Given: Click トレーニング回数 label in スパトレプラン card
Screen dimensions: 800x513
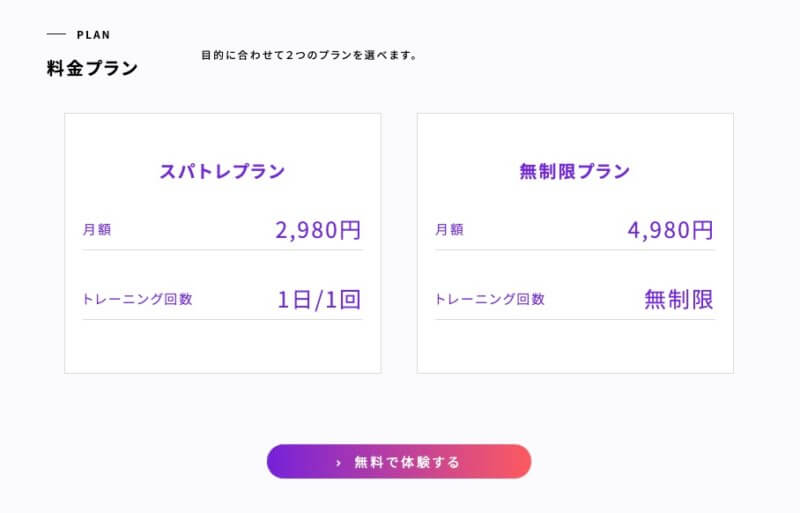Looking at the screenshot, I should 137,299.
